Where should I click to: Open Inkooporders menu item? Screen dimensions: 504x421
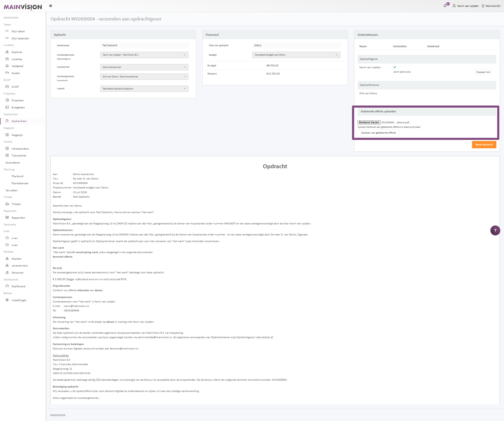coord(20,149)
